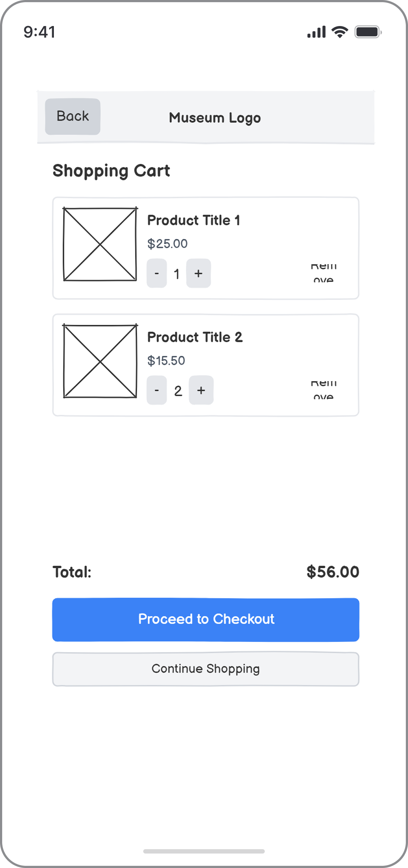This screenshot has height=868, width=408.
Task: Select the Product Title 1 name
Action: pos(194,220)
